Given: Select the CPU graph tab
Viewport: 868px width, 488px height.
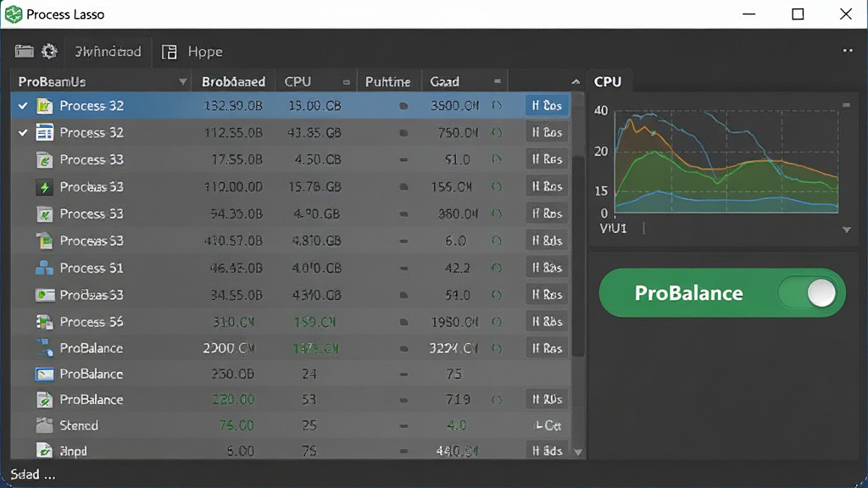Looking at the screenshot, I should 608,82.
